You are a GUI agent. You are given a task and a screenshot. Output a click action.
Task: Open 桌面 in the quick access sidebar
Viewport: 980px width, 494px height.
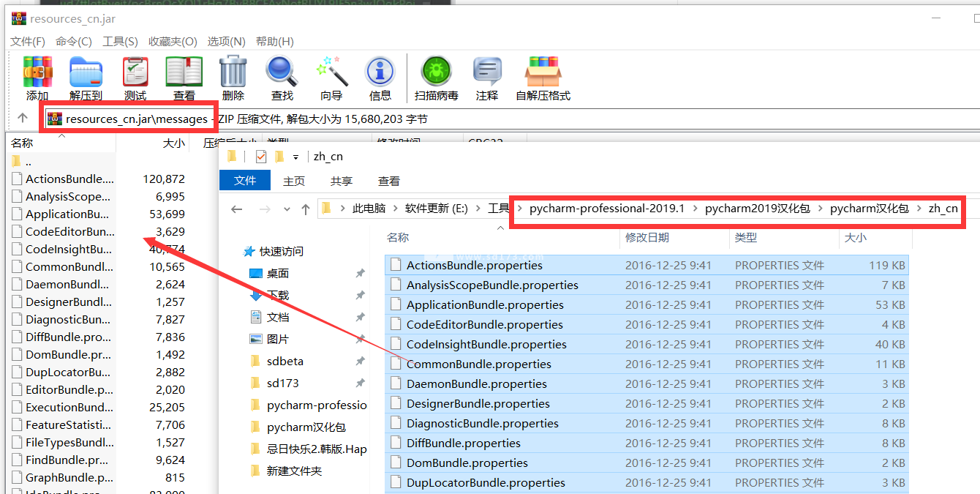tap(277, 274)
